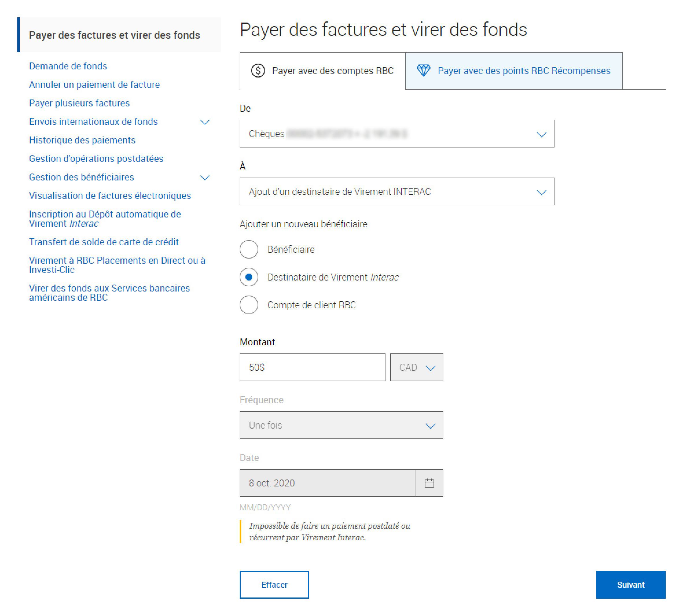Click the Effacer button
Viewport: 683px width, 616px height.
point(274,584)
